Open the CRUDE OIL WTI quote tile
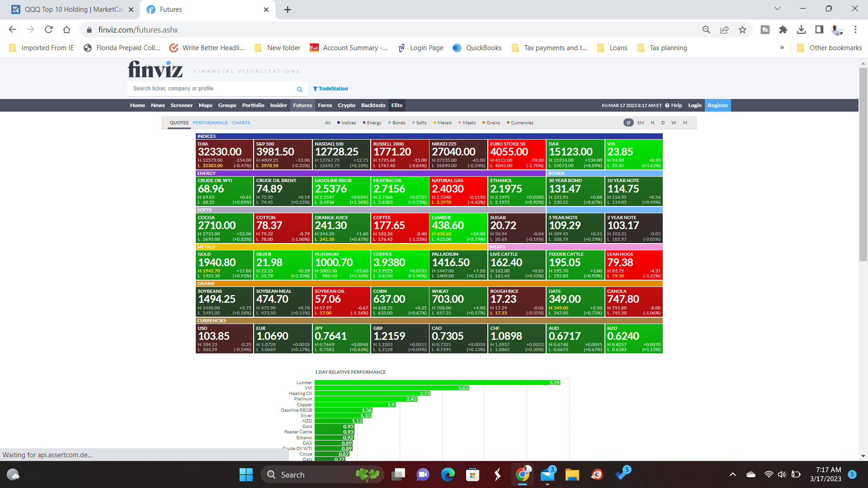 click(224, 191)
